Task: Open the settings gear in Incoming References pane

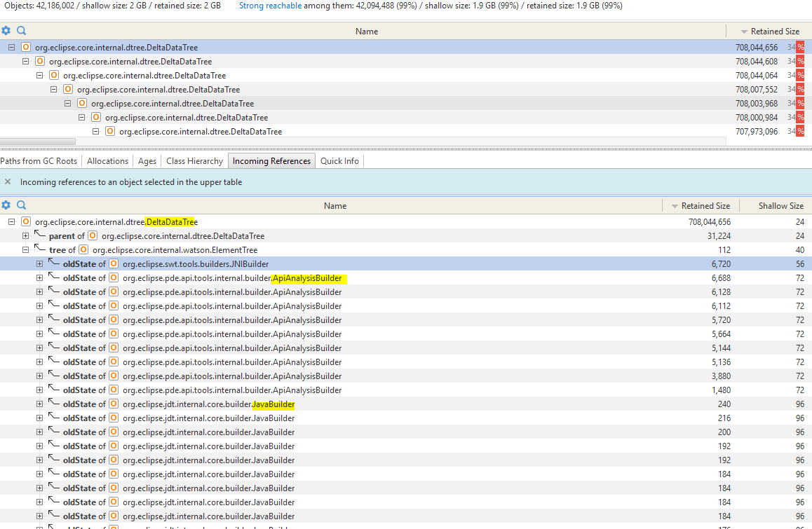Action: coord(6,205)
